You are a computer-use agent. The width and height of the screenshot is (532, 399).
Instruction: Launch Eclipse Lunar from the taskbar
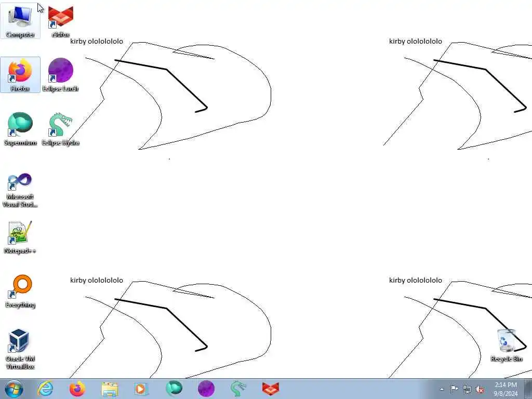point(206,389)
